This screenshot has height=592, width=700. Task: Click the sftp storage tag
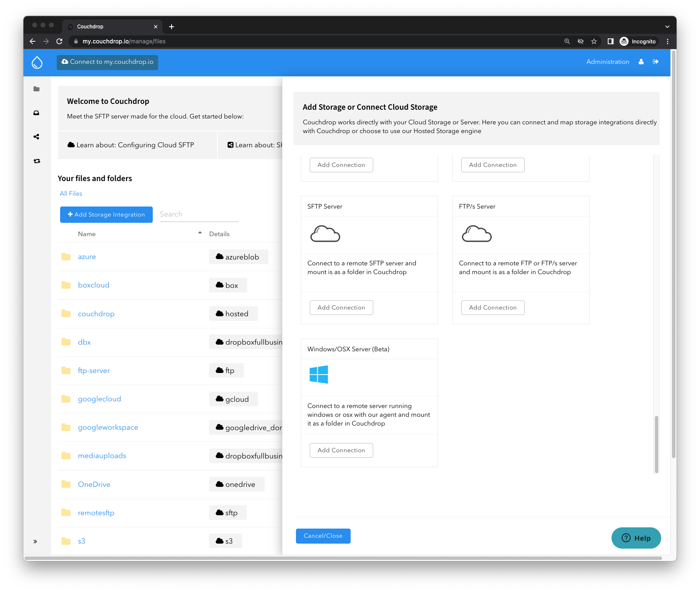tap(227, 513)
